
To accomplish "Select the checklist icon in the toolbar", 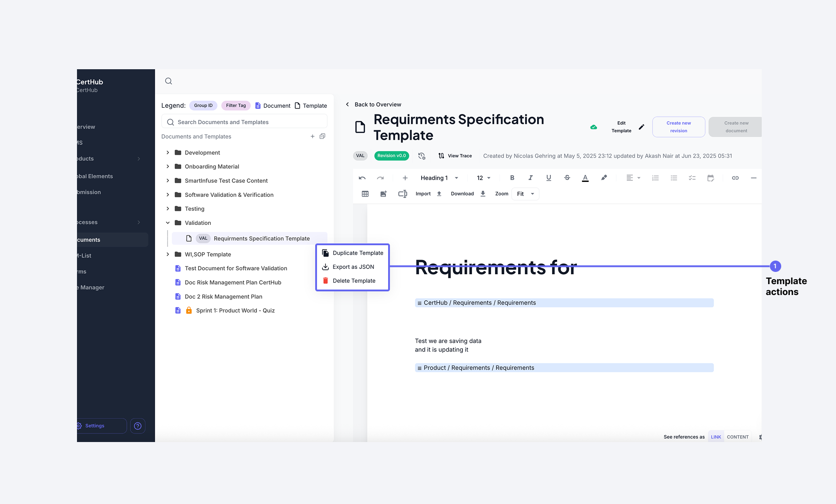I will click(x=692, y=178).
